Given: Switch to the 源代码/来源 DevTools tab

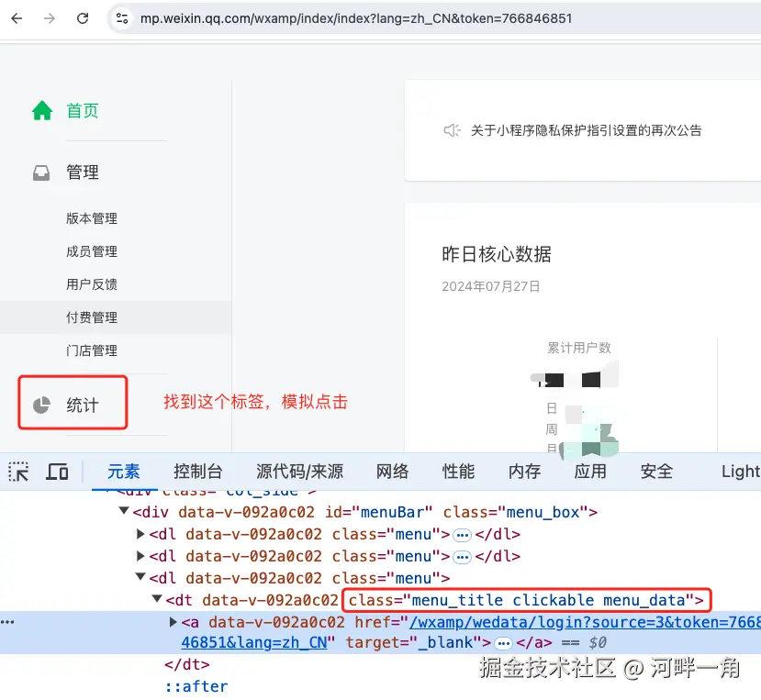Looking at the screenshot, I should pyautogui.click(x=299, y=472).
